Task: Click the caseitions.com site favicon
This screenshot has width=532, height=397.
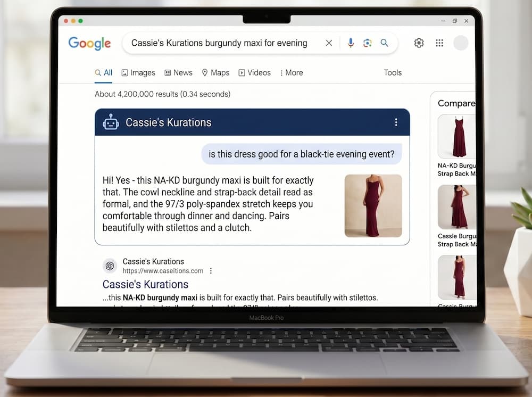Action: point(110,266)
